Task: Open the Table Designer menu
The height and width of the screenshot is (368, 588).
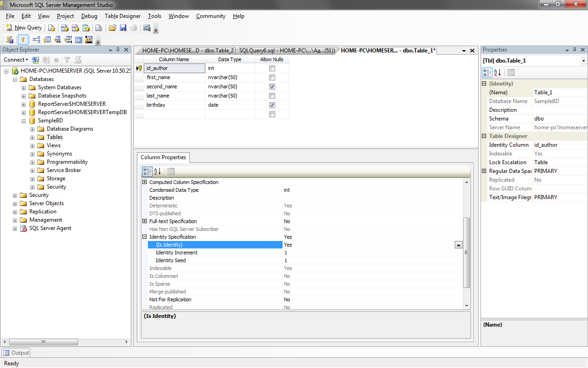Action: [123, 16]
